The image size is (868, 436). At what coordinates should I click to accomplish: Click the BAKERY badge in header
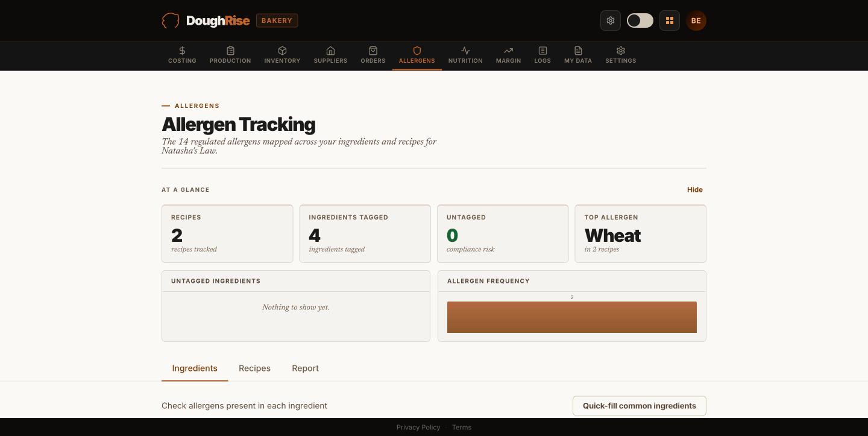point(277,21)
